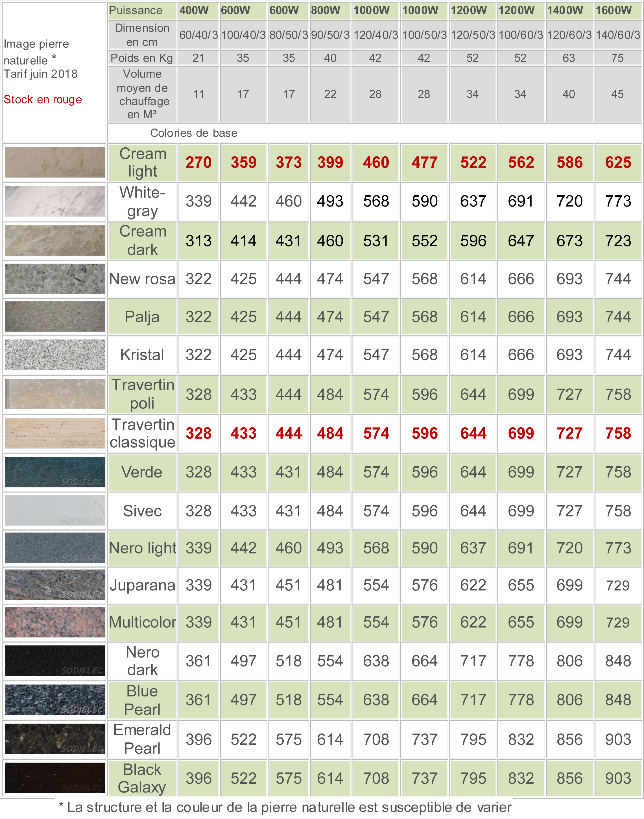Click the Travertin classique row label
The width and height of the screenshot is (644, 819).
pyautogui.click(x=143, y=433)
